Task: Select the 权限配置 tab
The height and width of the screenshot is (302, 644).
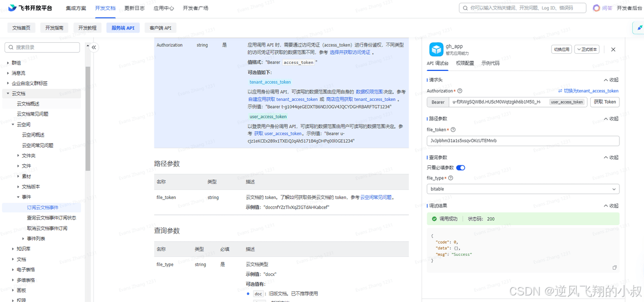Action: click(x=465, y=64)
